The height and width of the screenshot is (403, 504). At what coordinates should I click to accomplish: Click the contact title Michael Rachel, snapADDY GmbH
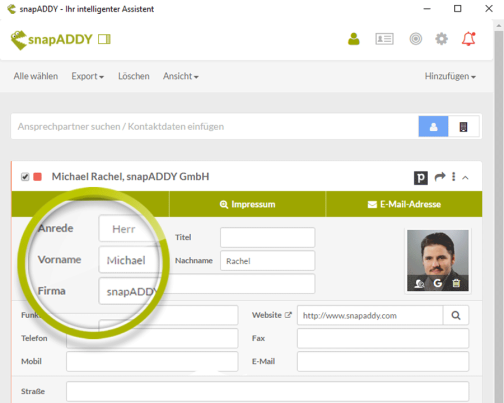pyautogui.click(x=130, y=177)
